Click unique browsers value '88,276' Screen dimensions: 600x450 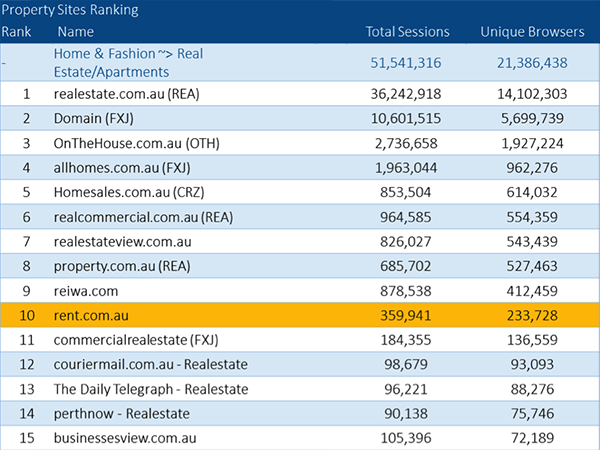click(532, 390)
